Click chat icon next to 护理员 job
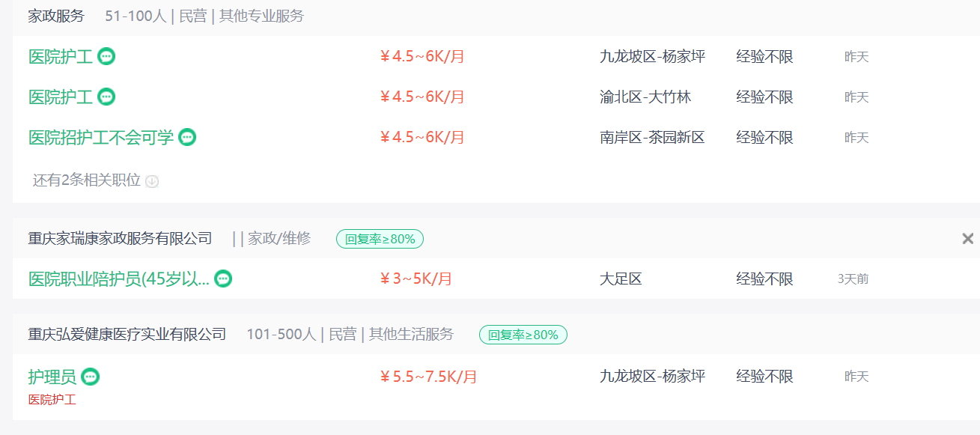Image resolution: width=980 pixels, height=435 pixels. pyautogui.click(x=90, y=377)
